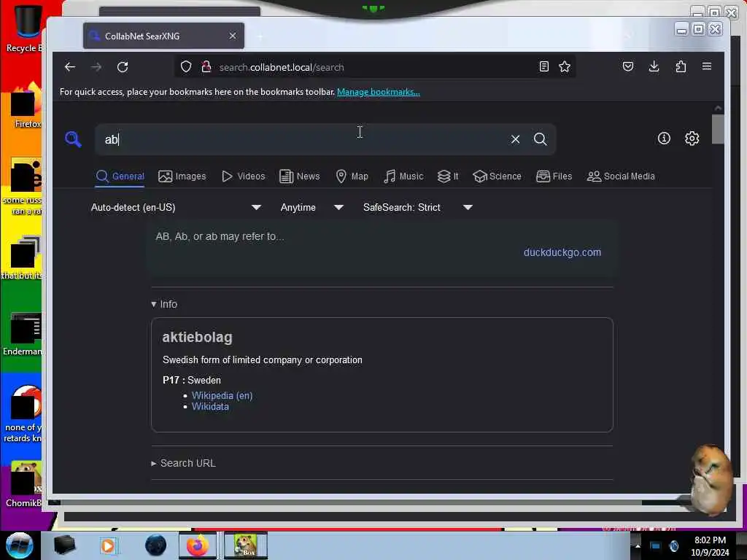The height and width of the screenshot is (560, 747).
Task: Expand the Search URL section
Action: (183, 463)
